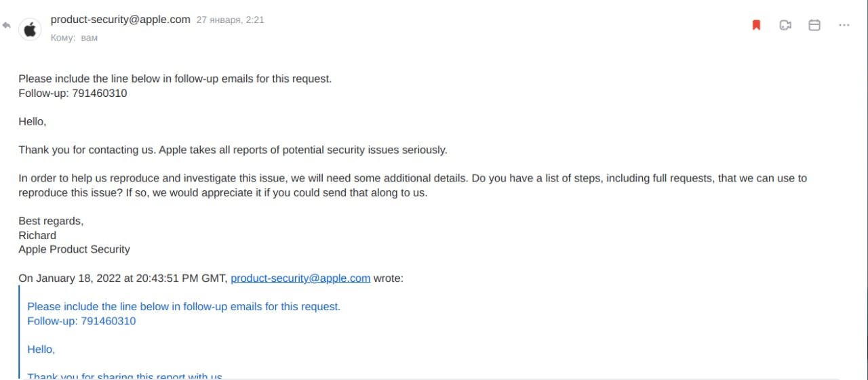
Task: Click the reply arrow icon
Action: pos(7,26)
